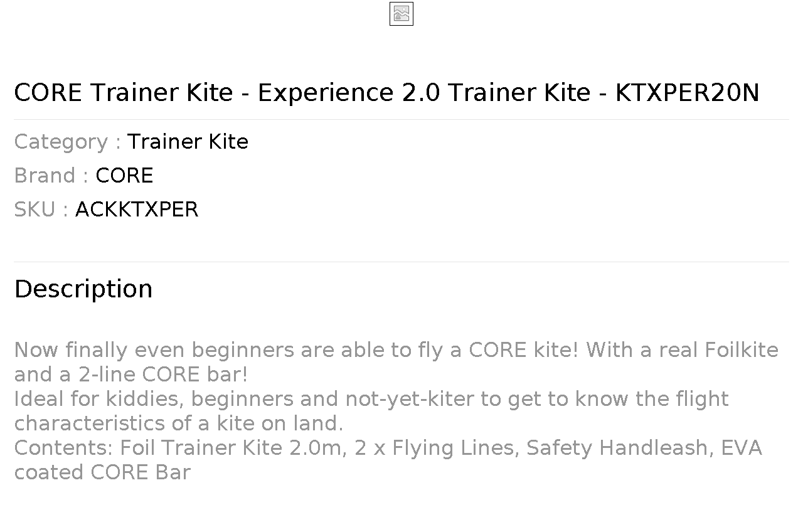Click the 'Category :' label
The height and width of the screenshot is (532, 803).
coord(68,142)
